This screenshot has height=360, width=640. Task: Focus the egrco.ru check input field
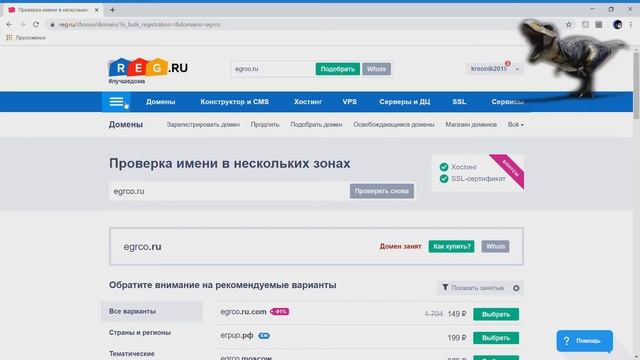pyautogui.click(x=229, y=191)
